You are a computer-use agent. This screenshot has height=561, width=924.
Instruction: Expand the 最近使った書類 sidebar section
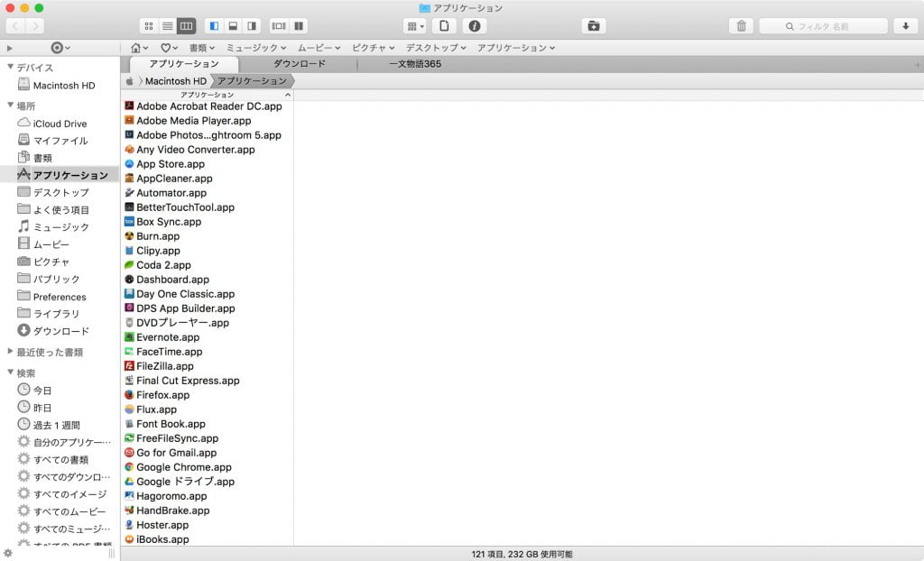click(10, 352)
